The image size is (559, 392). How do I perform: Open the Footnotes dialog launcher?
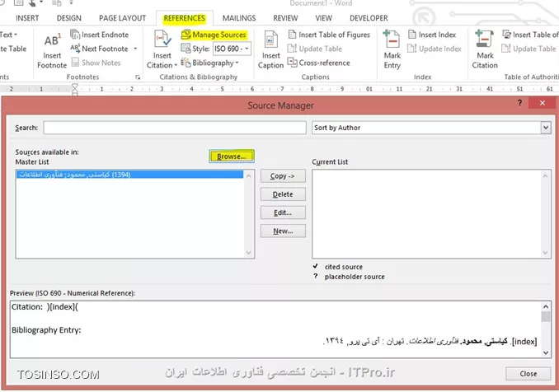pos(138,77)
